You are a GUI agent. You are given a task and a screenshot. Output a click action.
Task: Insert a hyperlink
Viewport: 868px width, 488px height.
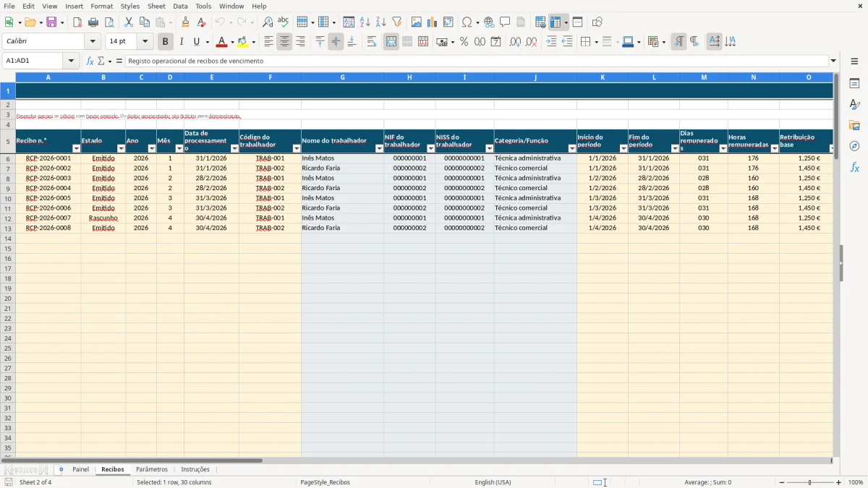[x=489, y=22]
